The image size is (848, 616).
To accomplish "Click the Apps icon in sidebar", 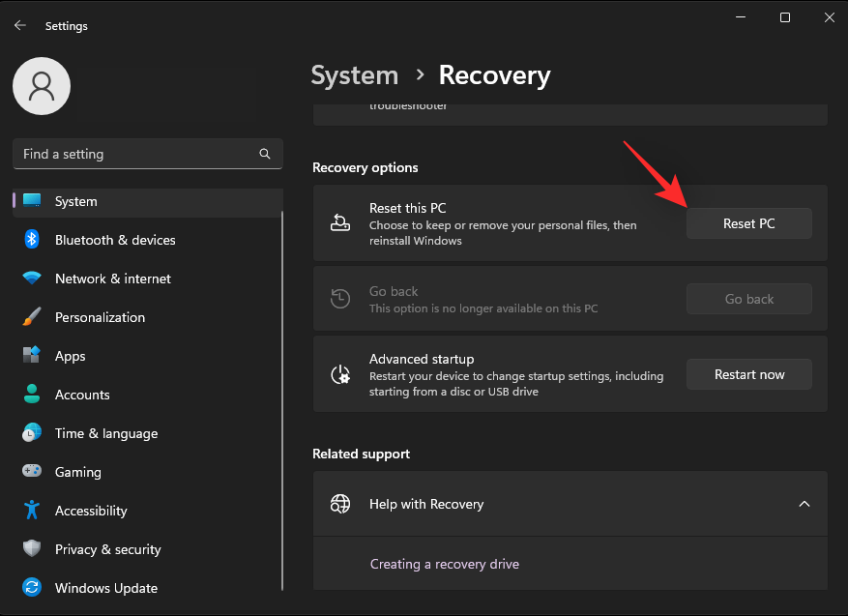I will click(32, 355).
